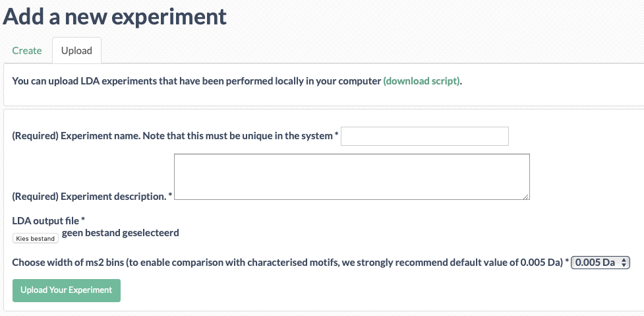
Task: Switch to the Create tab
Action: [x=27, y=51]
